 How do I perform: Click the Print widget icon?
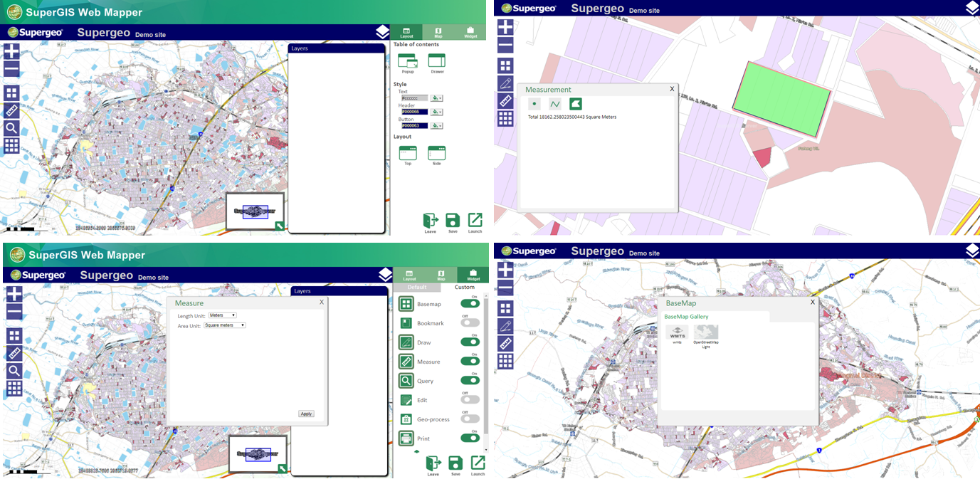(406, 438)
